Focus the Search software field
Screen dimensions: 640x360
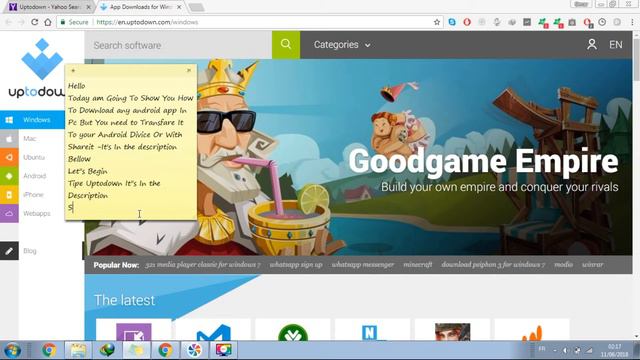[x=178, y=45]
